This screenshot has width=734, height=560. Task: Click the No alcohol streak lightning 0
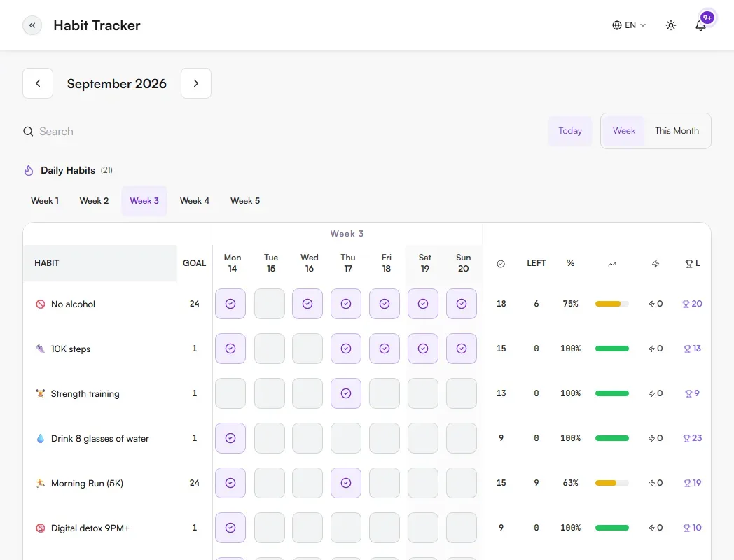[656, 304]
